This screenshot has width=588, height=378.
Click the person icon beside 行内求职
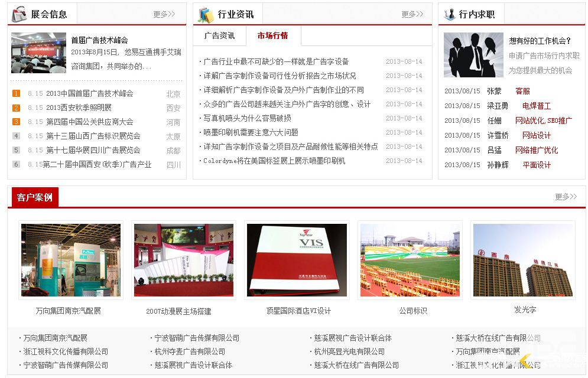click(449, 14)
